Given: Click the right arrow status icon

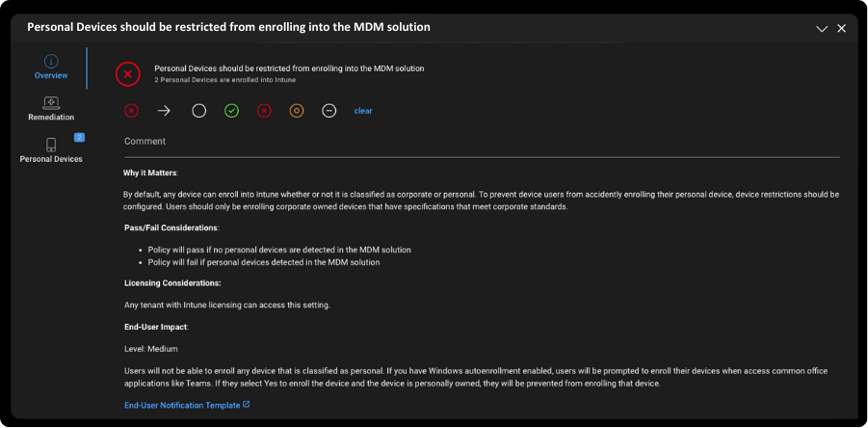Looking at the screenshot, I should coord(164,111).
